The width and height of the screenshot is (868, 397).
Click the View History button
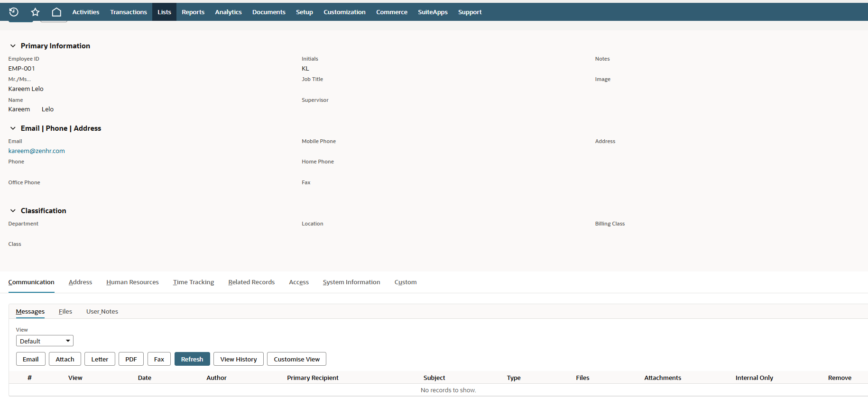coord(239,359)
